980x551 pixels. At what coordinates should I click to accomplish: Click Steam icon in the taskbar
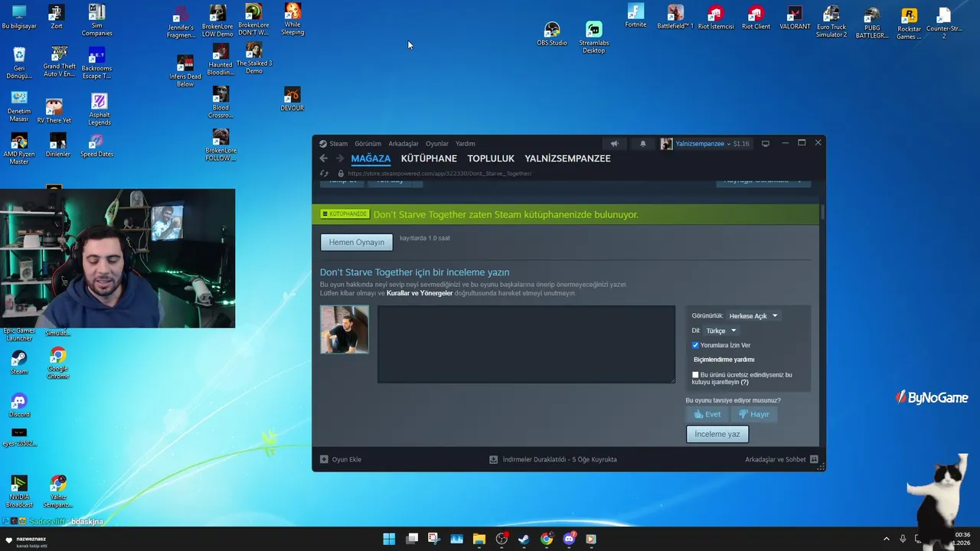(524, 539)
